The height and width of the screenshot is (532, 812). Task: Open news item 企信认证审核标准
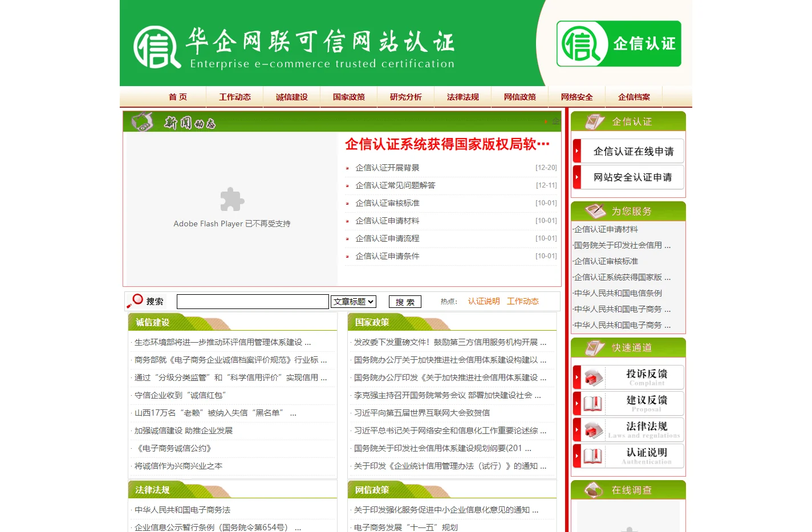pos(387,203)
